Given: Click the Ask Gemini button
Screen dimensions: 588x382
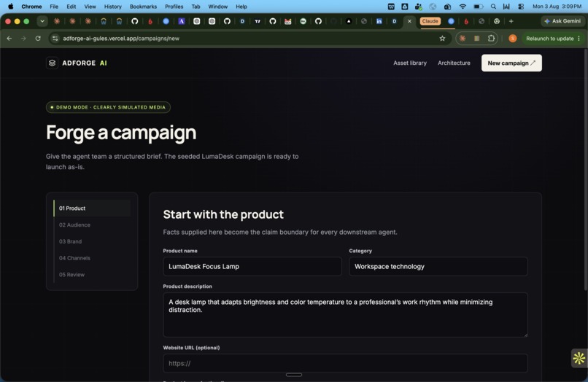Looking at the screenshot, I should tap(562, 21).
